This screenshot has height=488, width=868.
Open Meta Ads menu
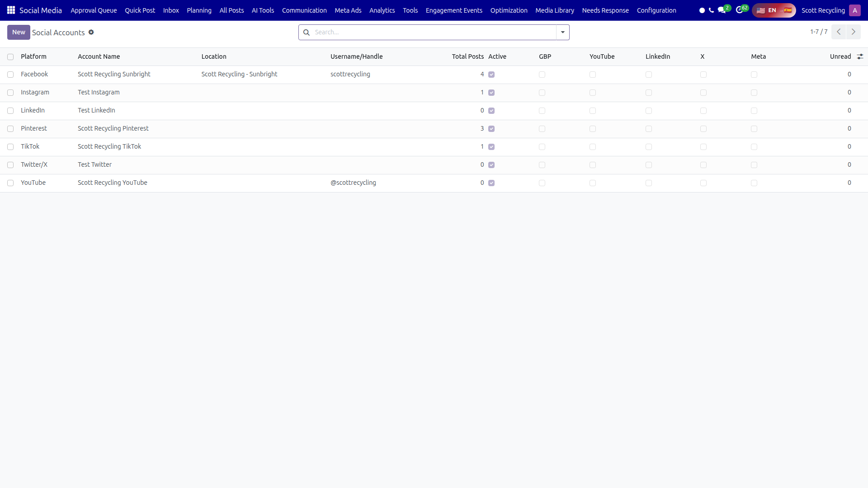point(348,10)
